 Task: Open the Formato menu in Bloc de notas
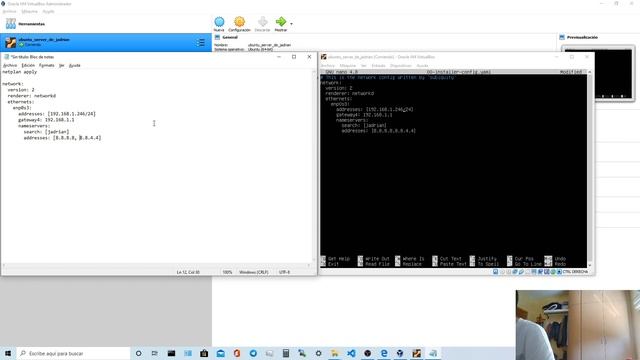point(47,65)
